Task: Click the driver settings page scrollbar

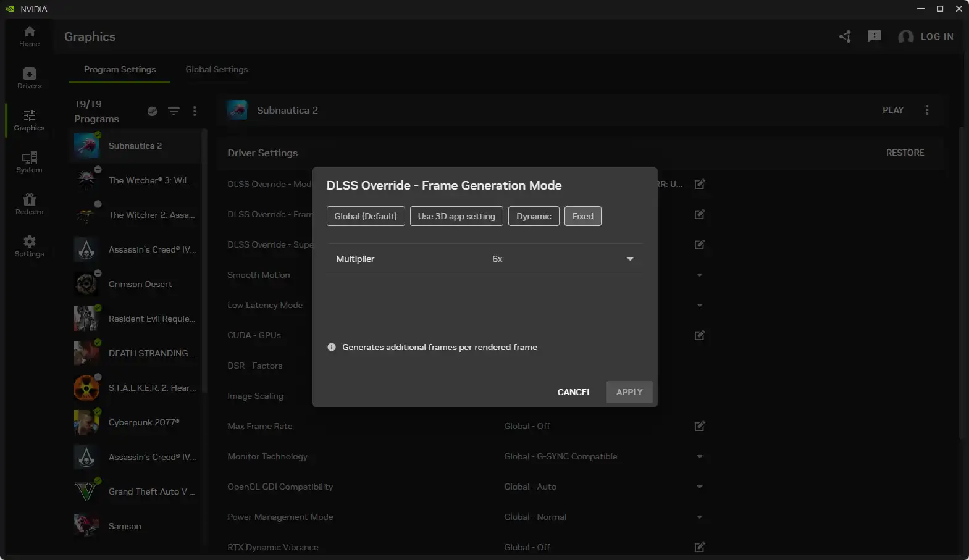Action: (961, 283)
